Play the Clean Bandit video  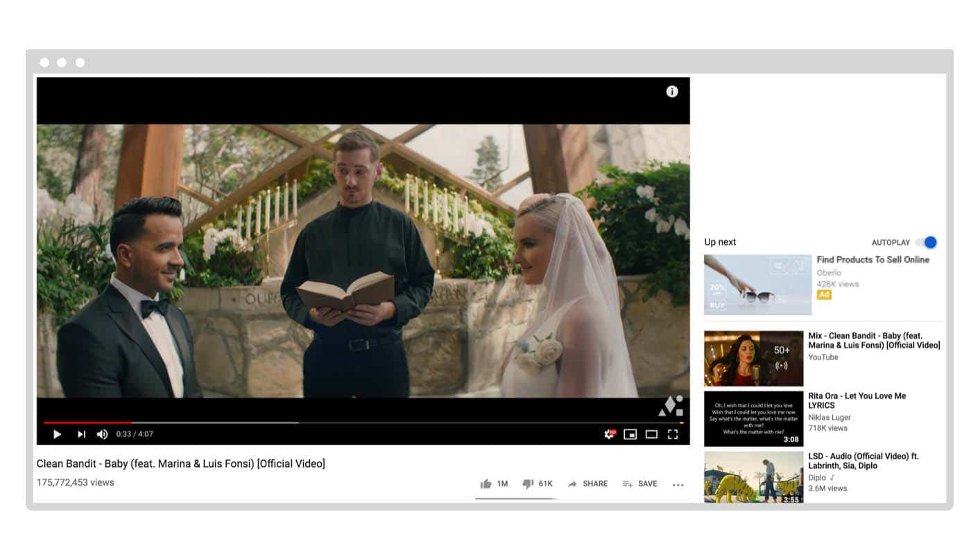coord(58,434)
